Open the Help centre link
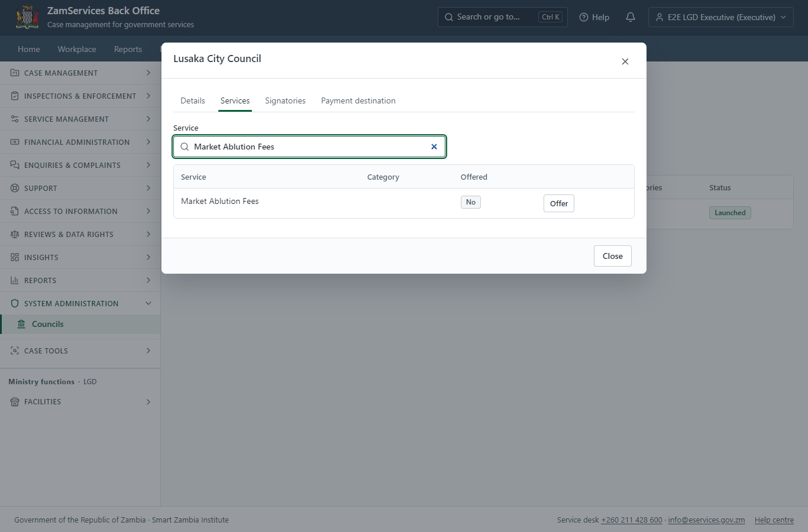This screenshot has width=808, height=532. tap(774, 520)
